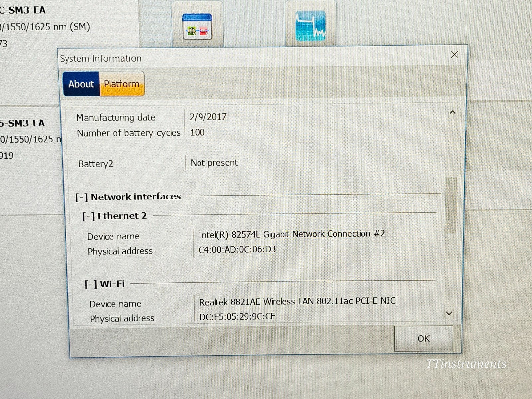The image size is (532, 399).
Task: Select Wi-Fi physical address DC:F5:05:29:9C:CF
Action: point(237,316)
